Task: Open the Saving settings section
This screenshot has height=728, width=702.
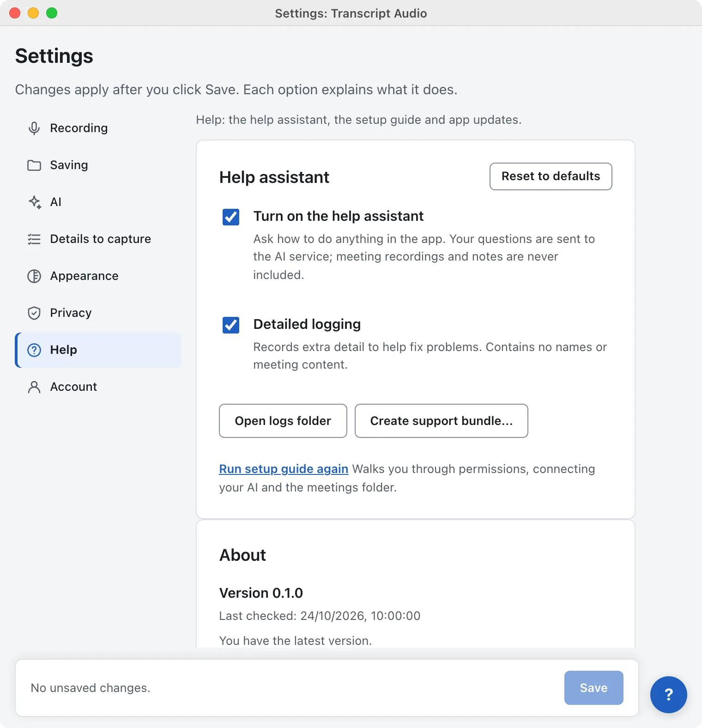Action: point(98,165)
